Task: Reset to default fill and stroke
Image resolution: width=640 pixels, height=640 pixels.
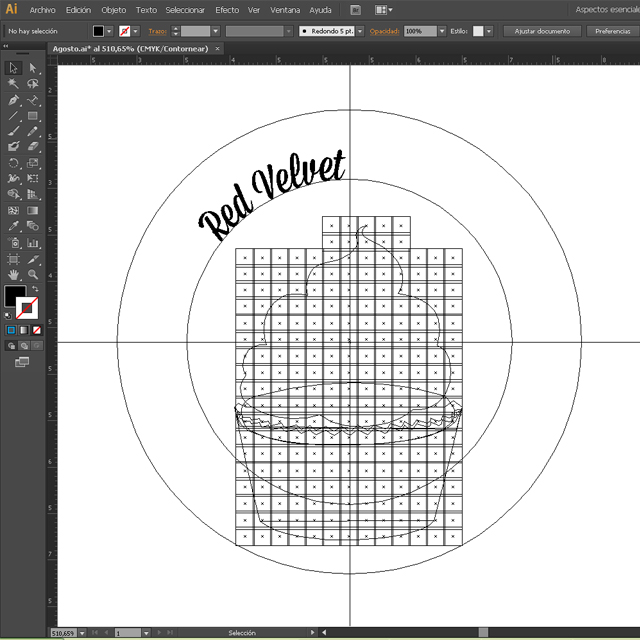Action: [x=8, y=316]
